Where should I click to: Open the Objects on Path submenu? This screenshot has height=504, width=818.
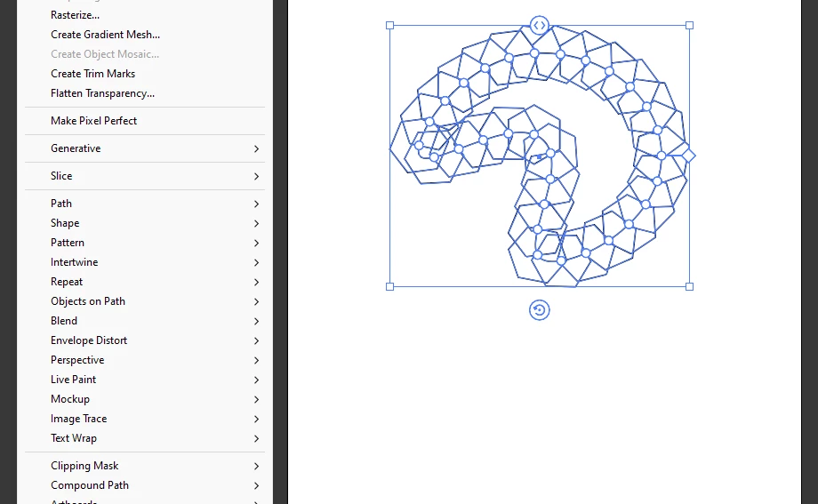(145, 301)
